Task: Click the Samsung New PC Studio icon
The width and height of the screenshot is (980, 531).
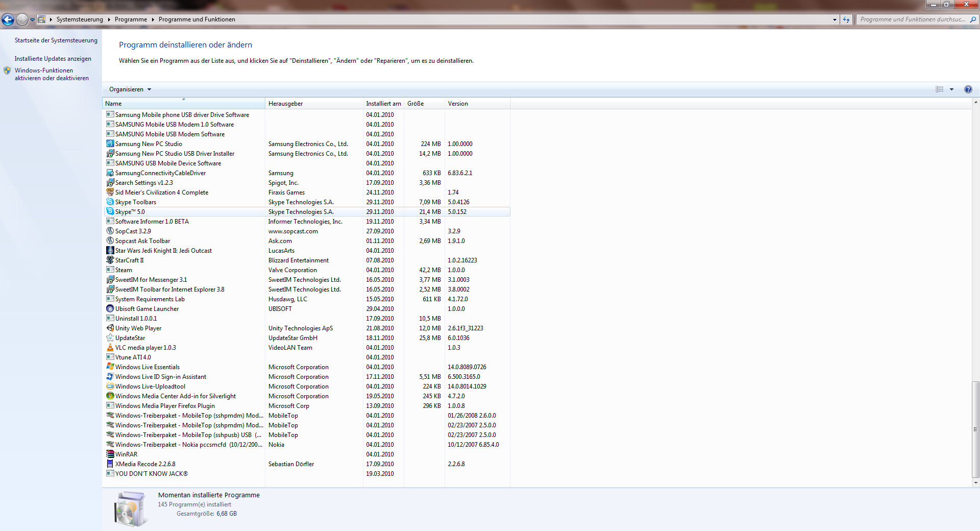Action: [x=110, y=143]
